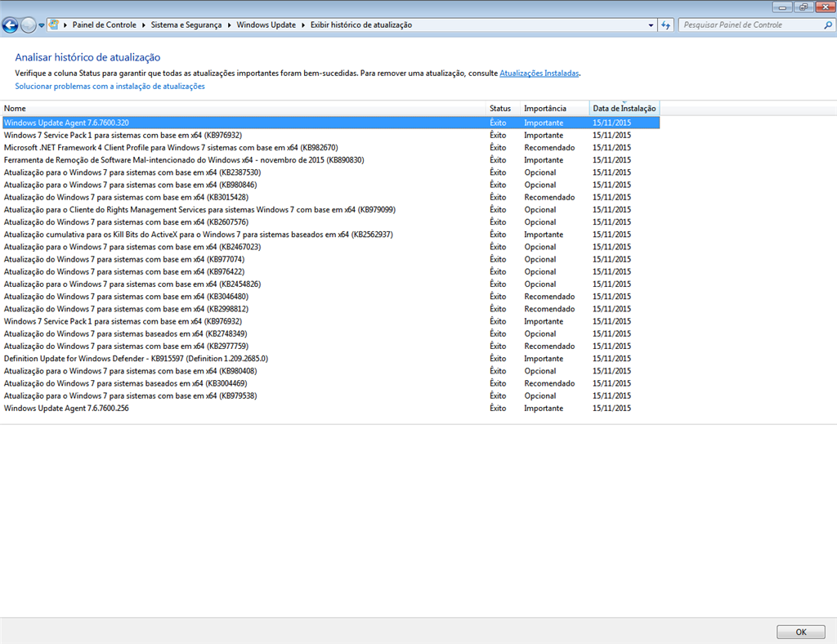Expand arrow after Painel de Controle breadcrumb
This screenshot has height=644, width=837.
(x=144, y=25)
